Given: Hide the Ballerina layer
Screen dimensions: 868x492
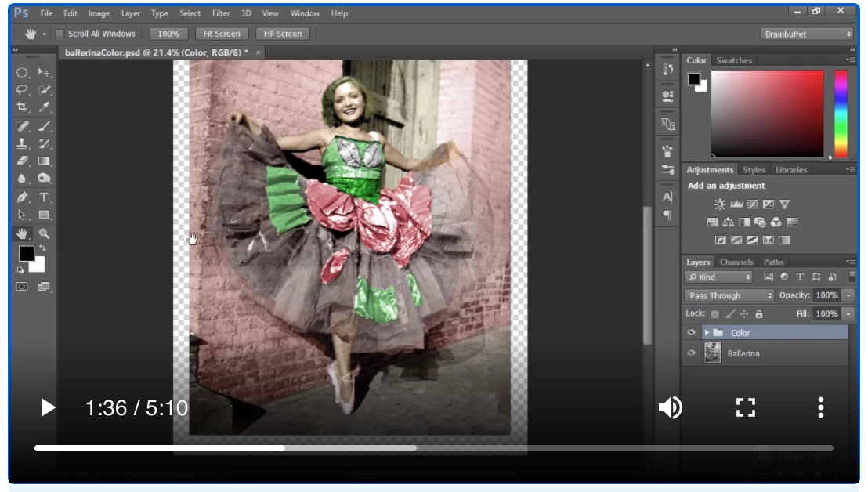Looking at the screenshot, I should click(x=691, y=353).
